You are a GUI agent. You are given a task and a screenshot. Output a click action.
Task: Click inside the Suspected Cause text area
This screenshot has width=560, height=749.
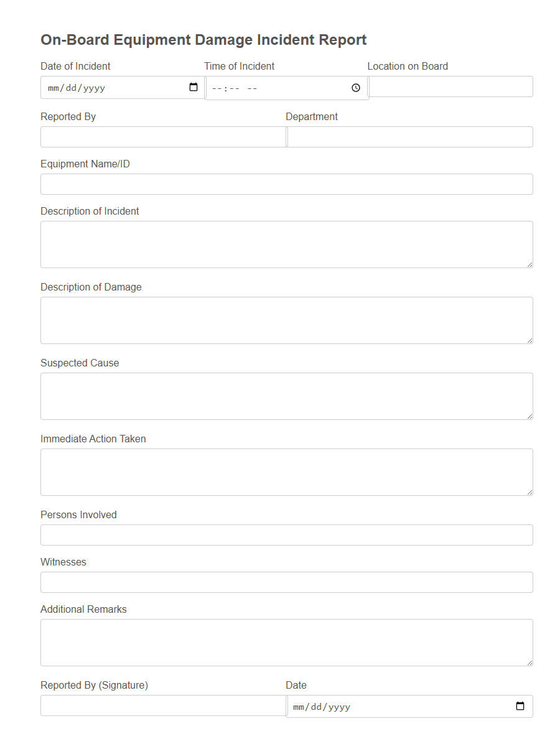[x=286, y=396]
